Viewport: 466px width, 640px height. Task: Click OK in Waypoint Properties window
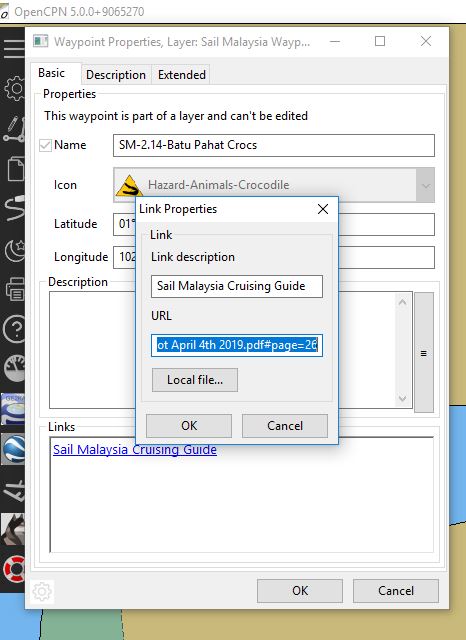tap(300, 591)
